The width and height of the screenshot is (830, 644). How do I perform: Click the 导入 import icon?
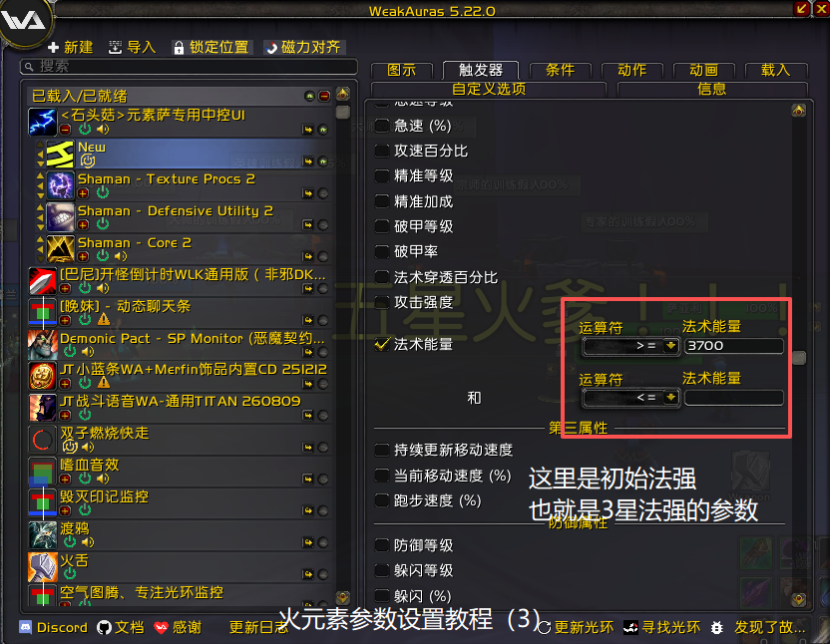(x=115, y=48)
